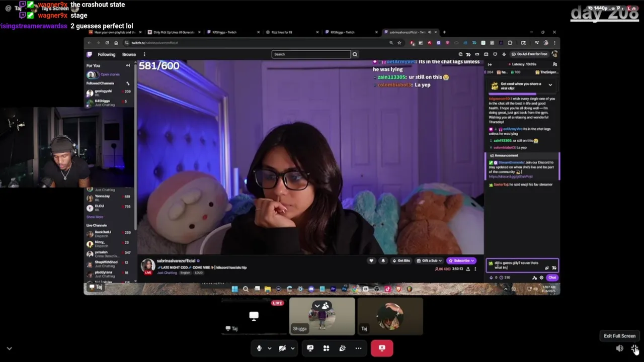Open sabrinaalvarezofficial channel avatar
644x362 pixels.
[148, 266]
